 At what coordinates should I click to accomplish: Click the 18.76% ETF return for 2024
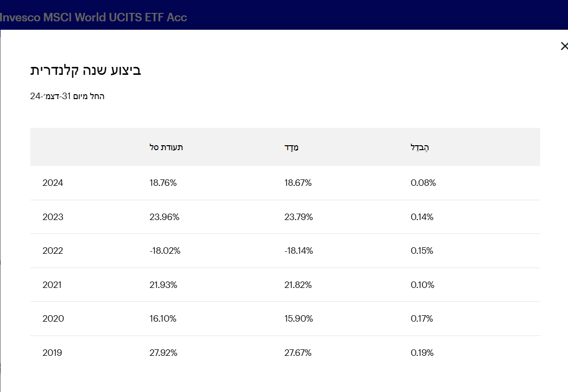click(163, 183)
